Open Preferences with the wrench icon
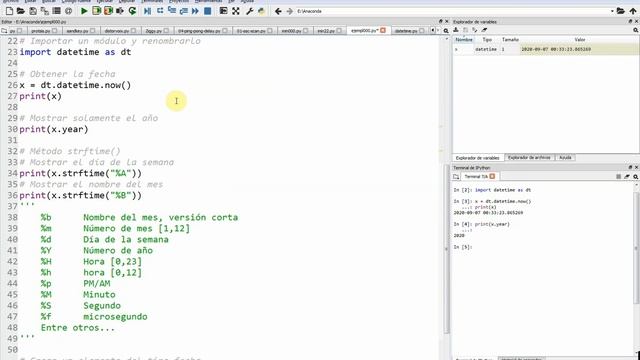 point(249,11)
